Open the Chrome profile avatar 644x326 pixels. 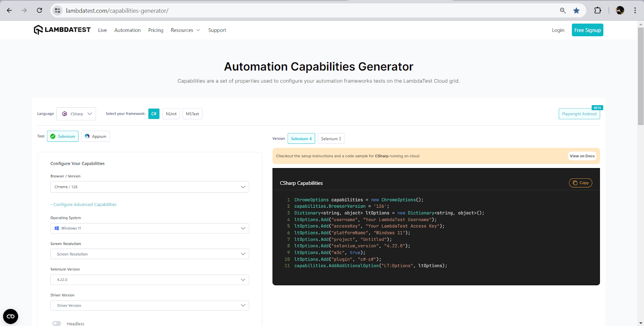tap(620, 10)
